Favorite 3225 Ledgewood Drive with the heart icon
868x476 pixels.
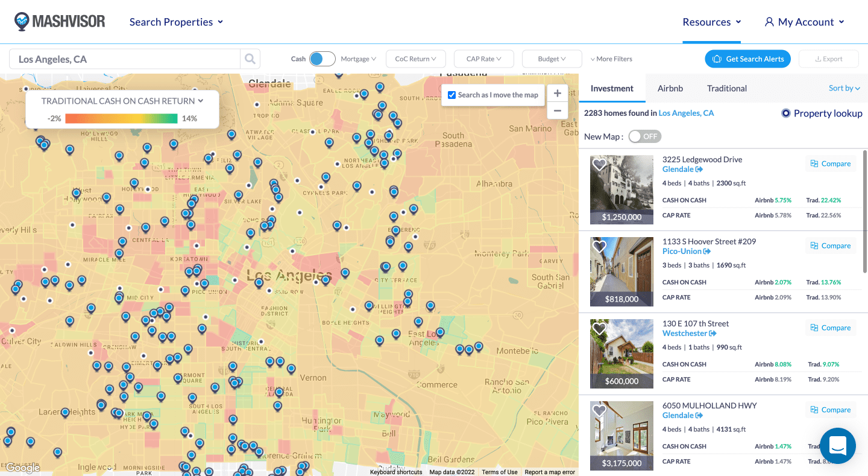pyautogui.click(x=599, y=164)
